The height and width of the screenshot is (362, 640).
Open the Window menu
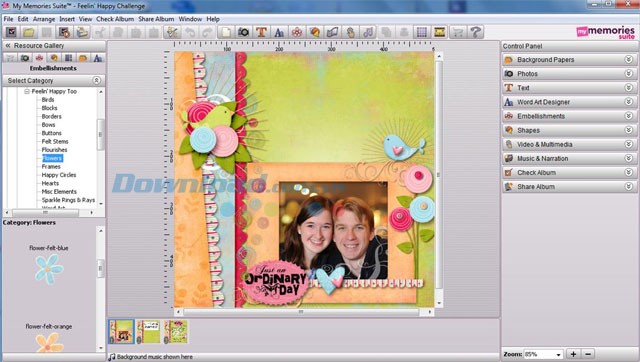pyautogui.click(x=190, y=19)
